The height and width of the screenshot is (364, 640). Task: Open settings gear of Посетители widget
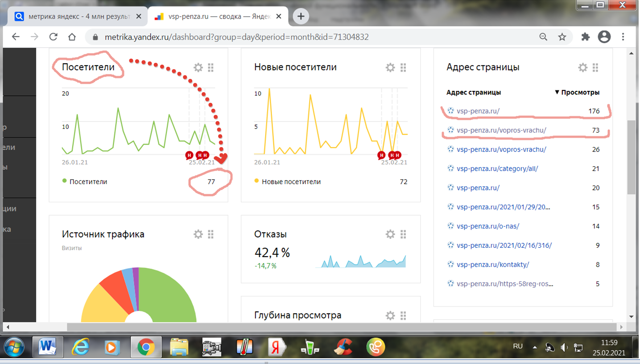[198, 68]
